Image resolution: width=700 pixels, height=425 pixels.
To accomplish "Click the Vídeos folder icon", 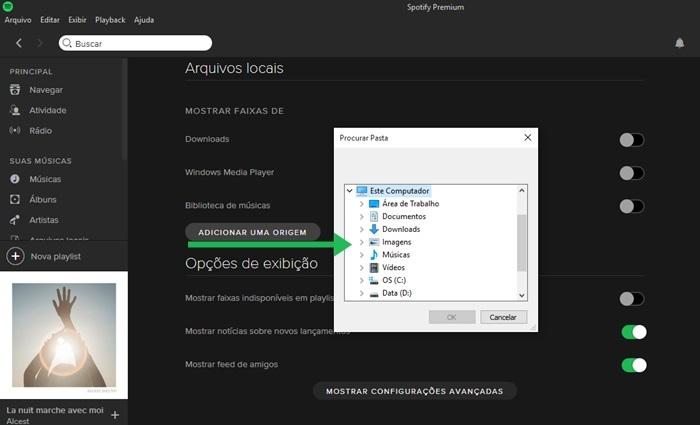I will pos(374,268).
